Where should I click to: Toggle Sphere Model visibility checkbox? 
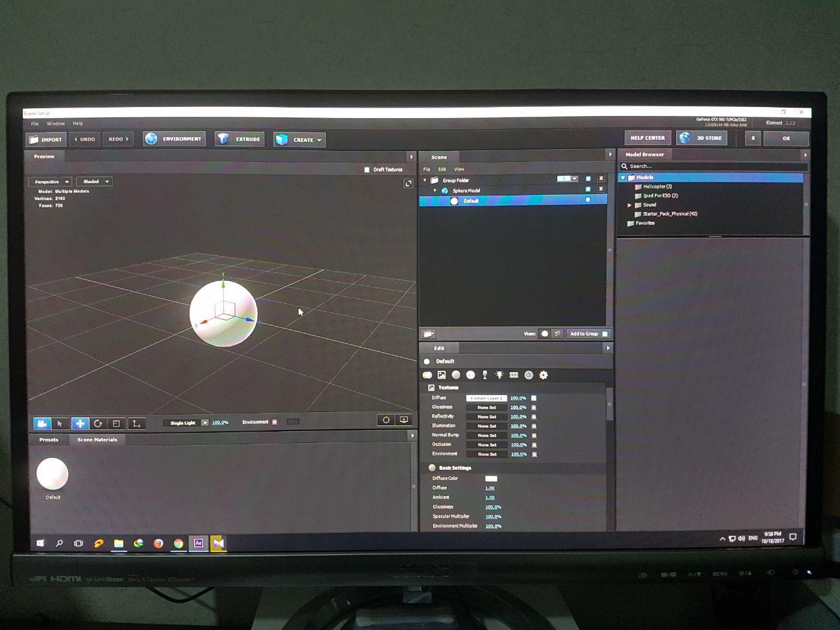click(588, 189)
